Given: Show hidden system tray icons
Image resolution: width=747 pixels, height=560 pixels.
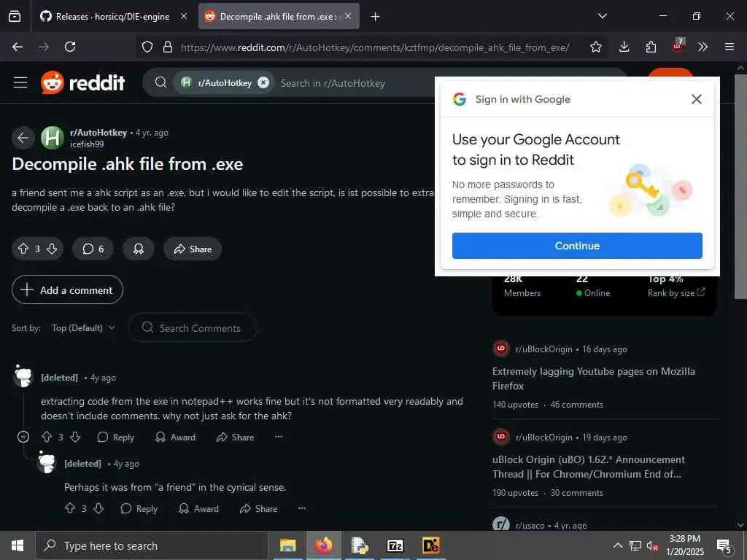Looking at the screenshot, I should click(617, 545).
